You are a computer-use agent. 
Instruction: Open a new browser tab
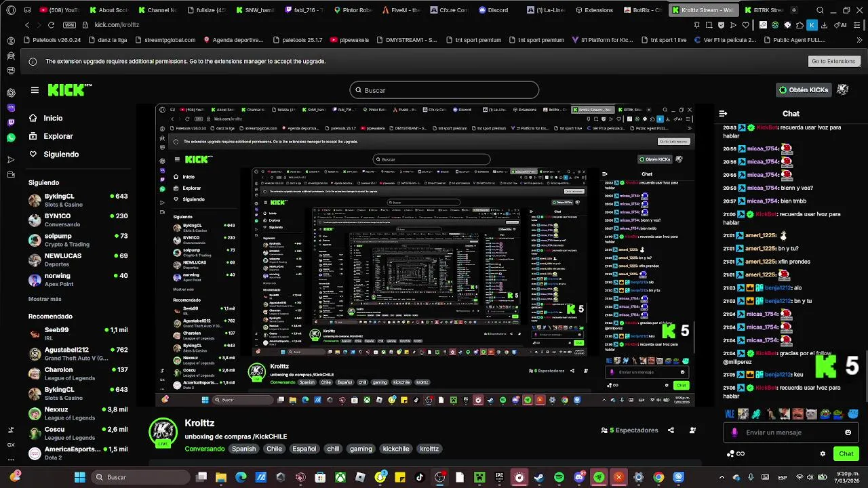tap(794, 10)
